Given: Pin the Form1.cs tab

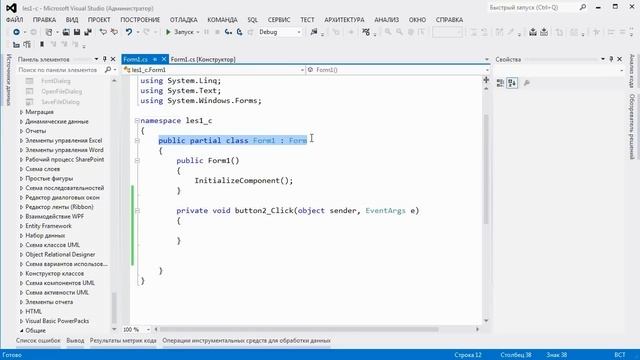Looking at the screenshot, I should click(155, 59).
